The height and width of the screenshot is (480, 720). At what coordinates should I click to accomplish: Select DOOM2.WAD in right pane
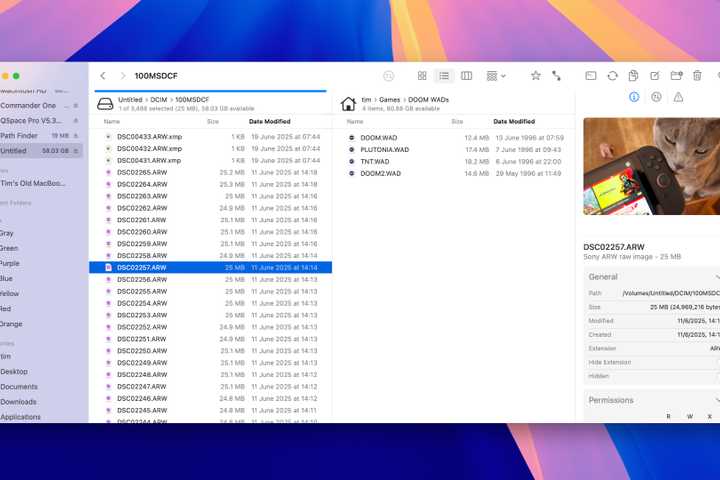pyautogui.click(x=455, y=174)
